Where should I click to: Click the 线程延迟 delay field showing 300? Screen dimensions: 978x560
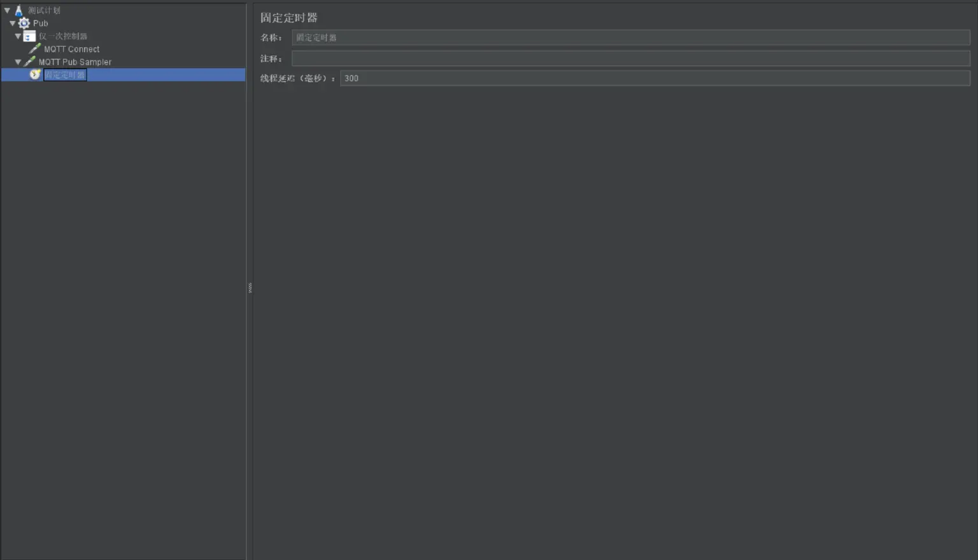pos(655,78)
